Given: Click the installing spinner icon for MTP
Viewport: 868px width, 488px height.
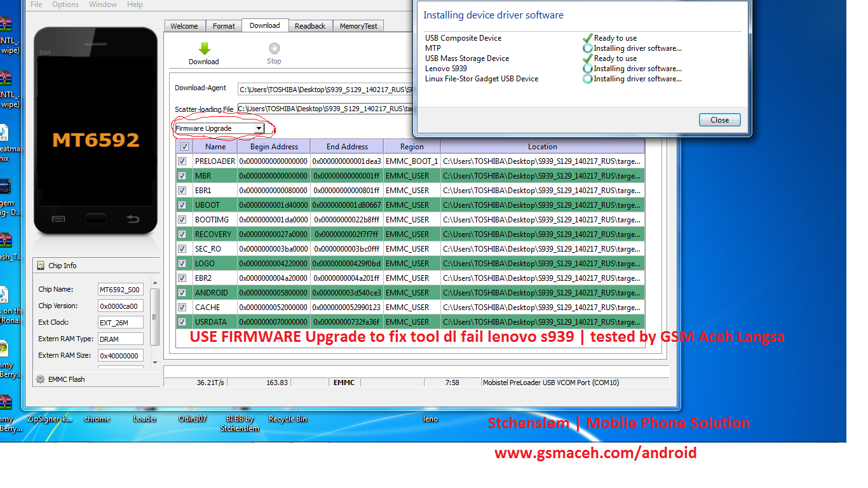Looking at the screenshot, I should (x=588, y=48).
